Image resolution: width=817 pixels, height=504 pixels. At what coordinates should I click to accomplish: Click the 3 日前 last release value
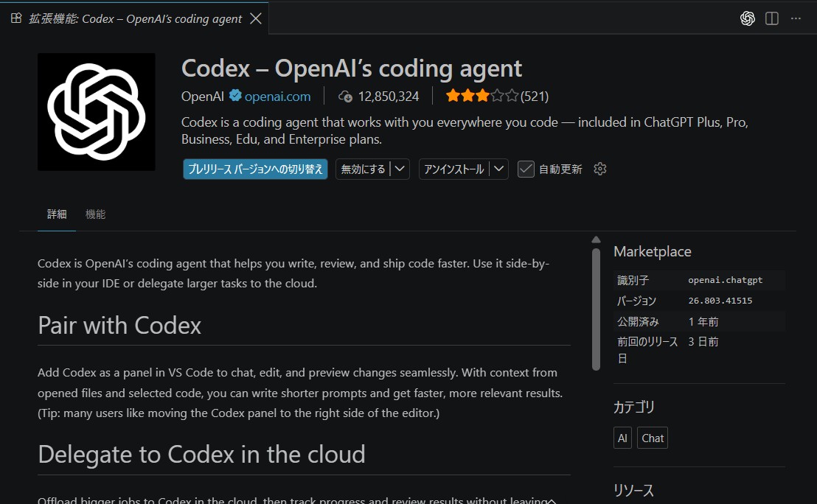pos(703,342)
